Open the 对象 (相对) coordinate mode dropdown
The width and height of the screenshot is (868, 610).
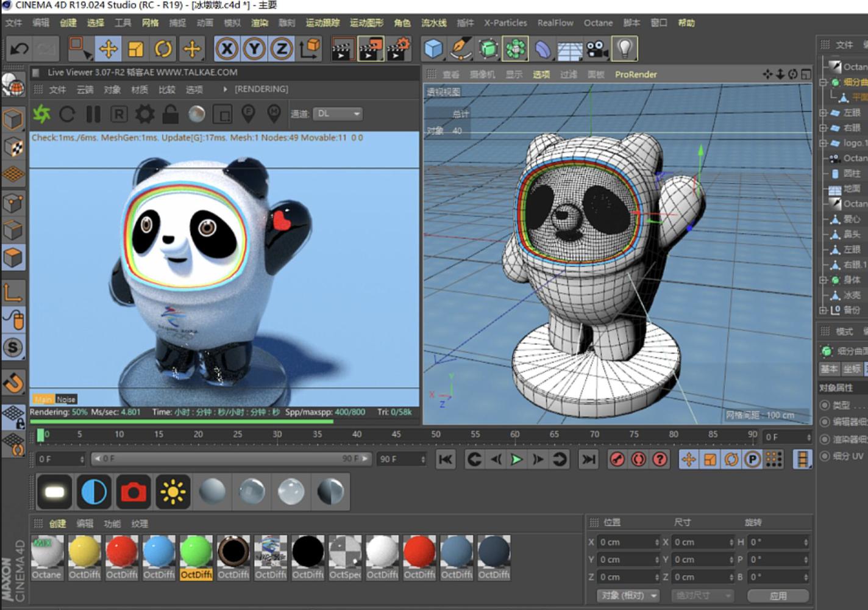pyautogui.click(x=628, y=595)
